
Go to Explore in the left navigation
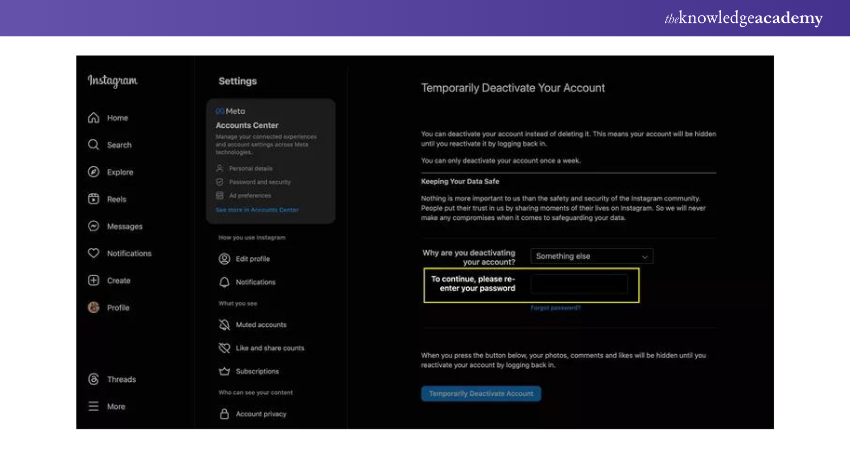pos(120,172)
